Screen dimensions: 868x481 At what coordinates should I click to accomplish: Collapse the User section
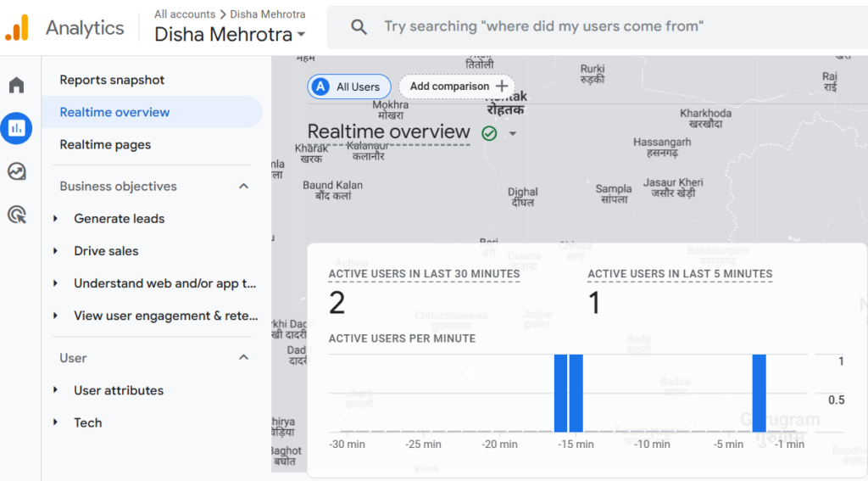tap(243, 358)
